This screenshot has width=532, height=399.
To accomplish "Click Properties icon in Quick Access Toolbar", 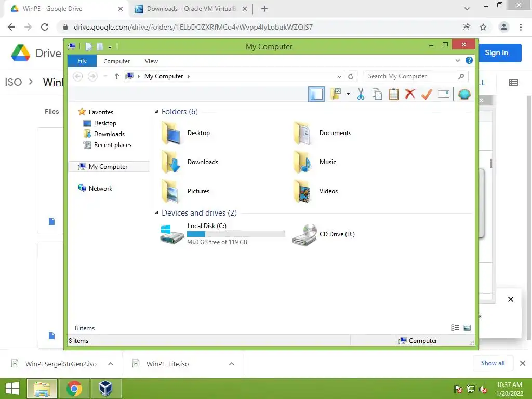I will coord(88,46).
